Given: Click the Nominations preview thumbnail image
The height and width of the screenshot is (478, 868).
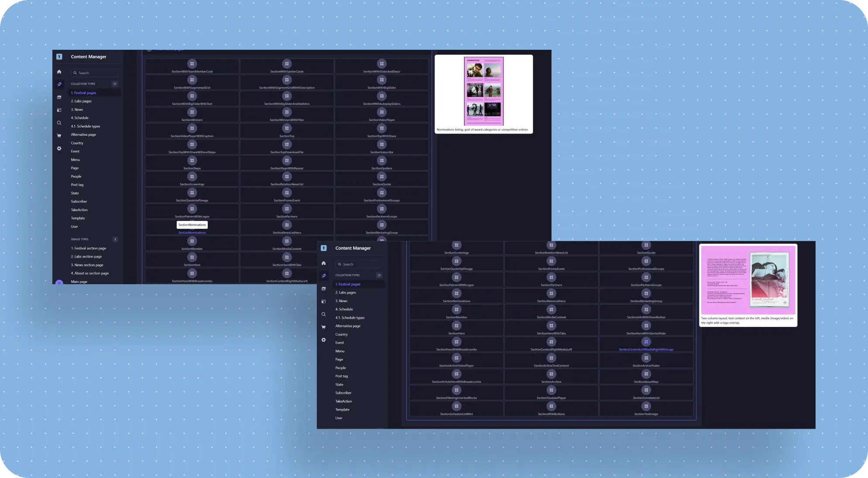Looking at the screenshot, I should [484, 91].
